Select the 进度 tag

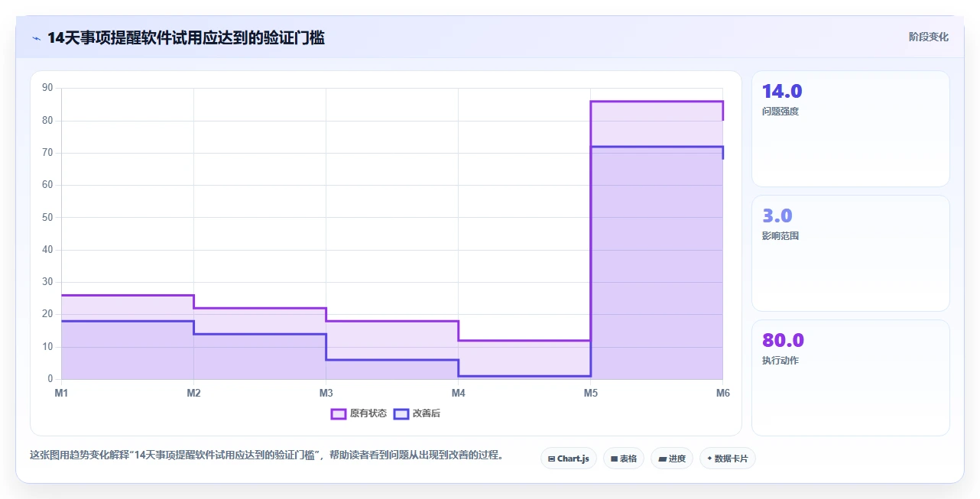coord(672,458)
